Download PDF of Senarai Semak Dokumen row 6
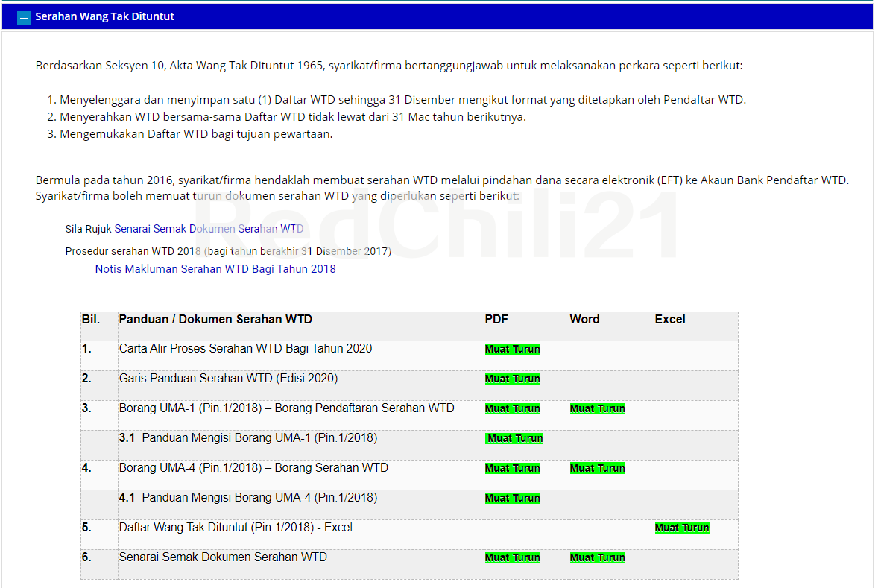 point(513,557)
